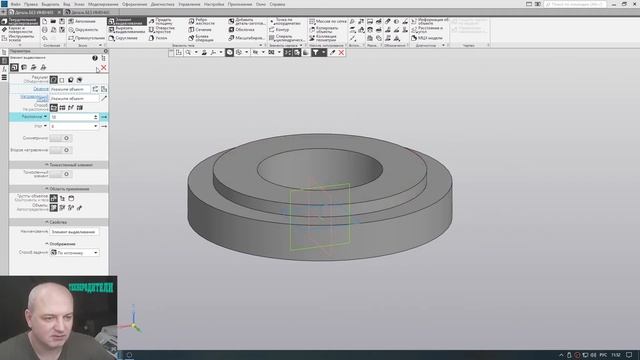Click the filter funnel icon in view toolbar
640x360 pixels.
(x=316, y=53)
